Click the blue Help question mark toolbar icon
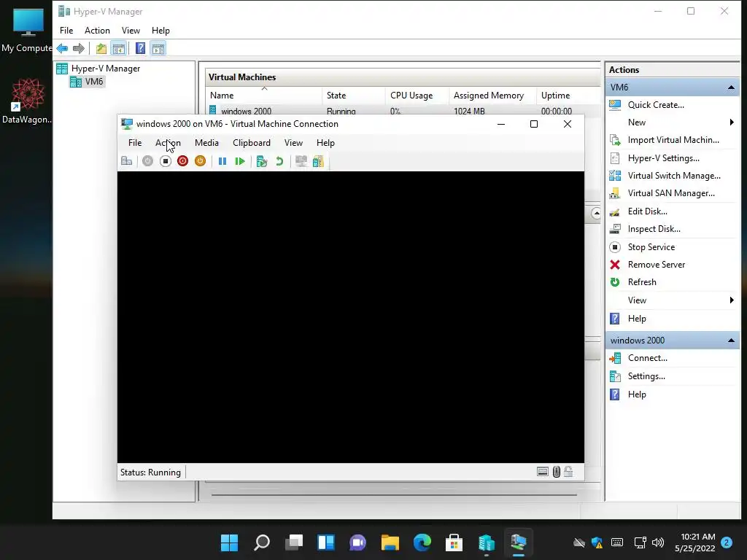 (x=140, y=48)
